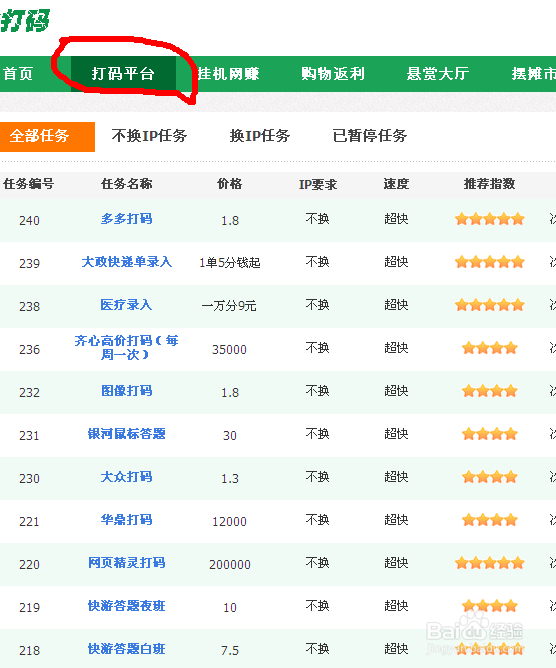Open the 多多打码 task link

[127, 219]
